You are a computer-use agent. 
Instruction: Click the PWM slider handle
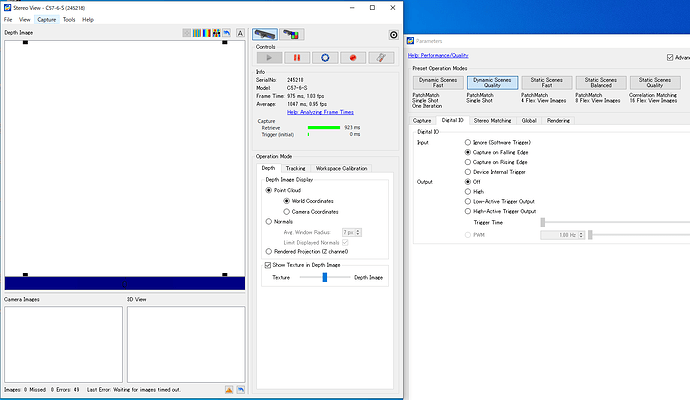tap(590, 235)
